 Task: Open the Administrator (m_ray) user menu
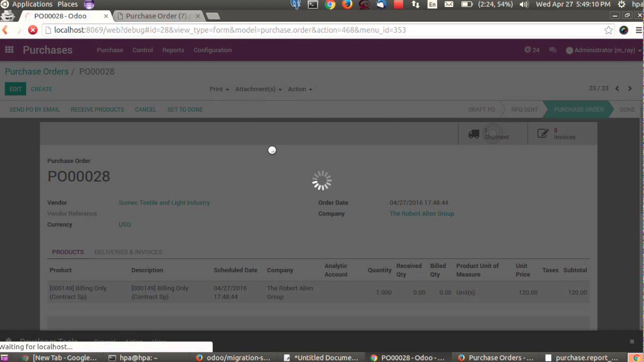(x=604, y=50)
